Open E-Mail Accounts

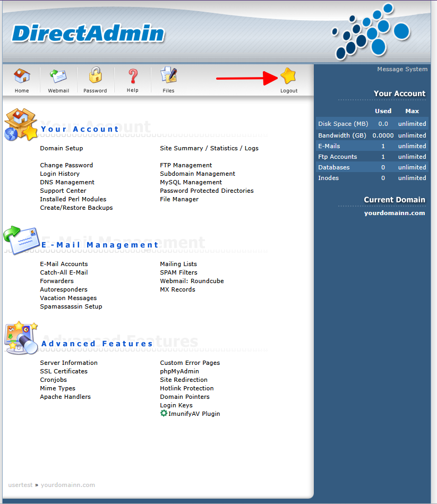[64, 264]
